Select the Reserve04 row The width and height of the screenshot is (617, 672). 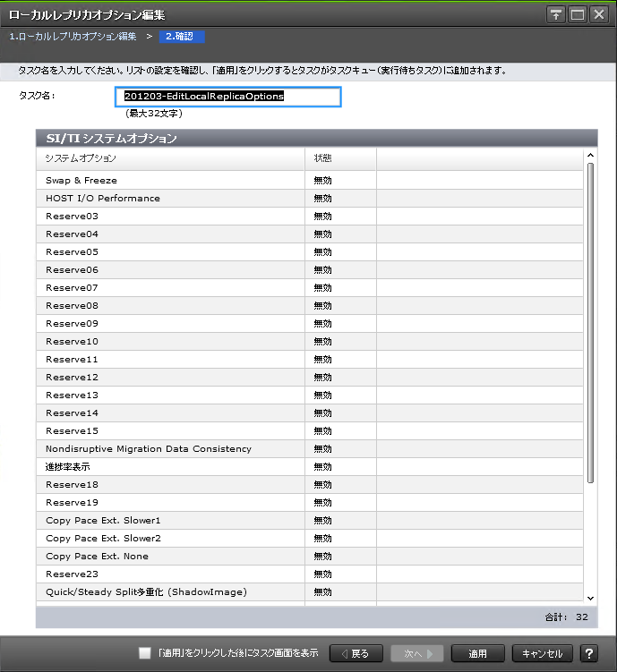[x=310, y=234]
